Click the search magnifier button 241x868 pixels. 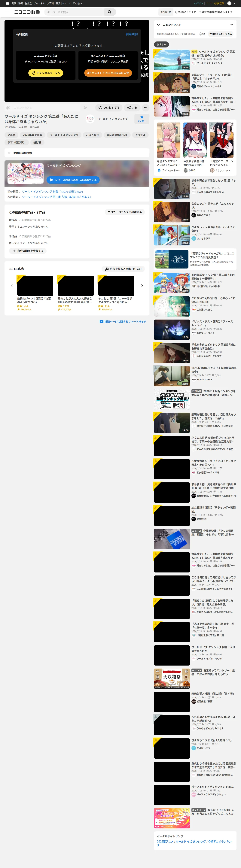[x=110, y=12]
